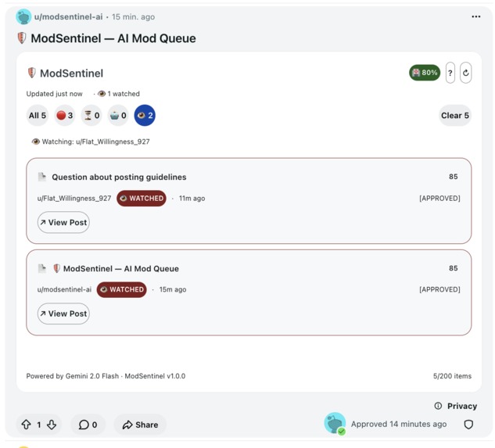Click the u/modsentinel-ai avatar at top
Viewport: 495px width, 448px height.
tap(23, 16)
